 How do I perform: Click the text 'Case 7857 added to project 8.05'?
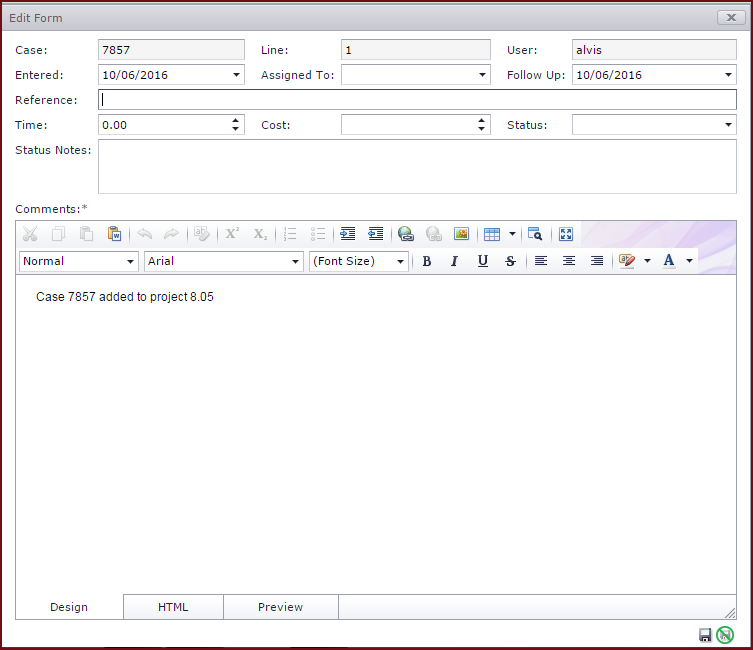point(125,297)
